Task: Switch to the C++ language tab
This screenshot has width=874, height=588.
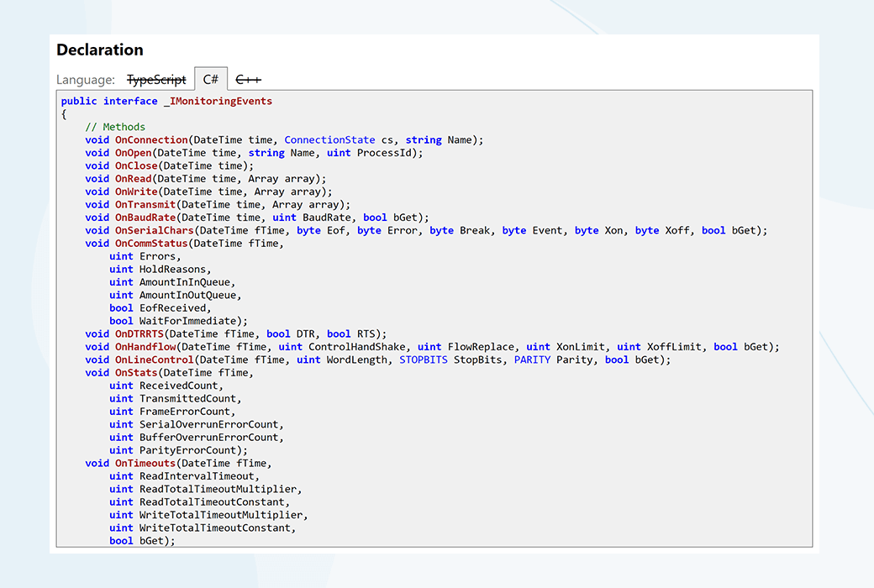Action: tap(248, 80)
